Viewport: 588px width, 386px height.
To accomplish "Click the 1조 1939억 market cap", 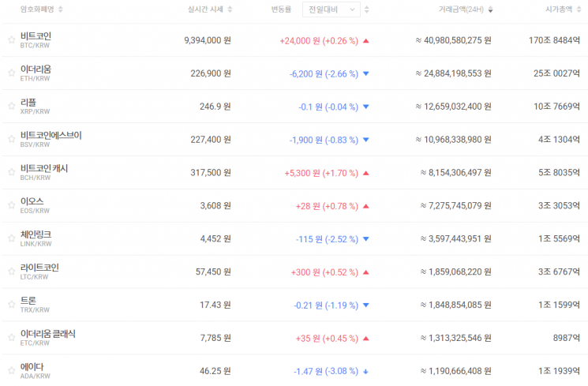I will pyautogui.click(x=559, y=371).
